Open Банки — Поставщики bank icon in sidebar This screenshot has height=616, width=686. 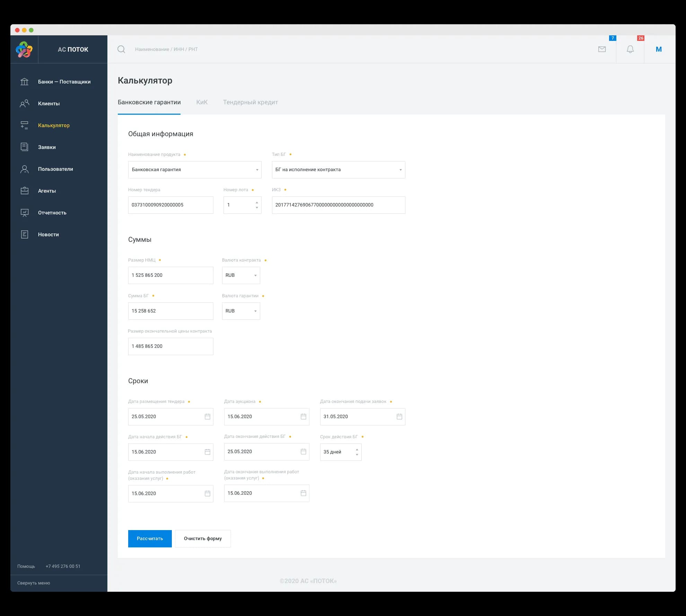pyautogui.click(x=24, y=82)
